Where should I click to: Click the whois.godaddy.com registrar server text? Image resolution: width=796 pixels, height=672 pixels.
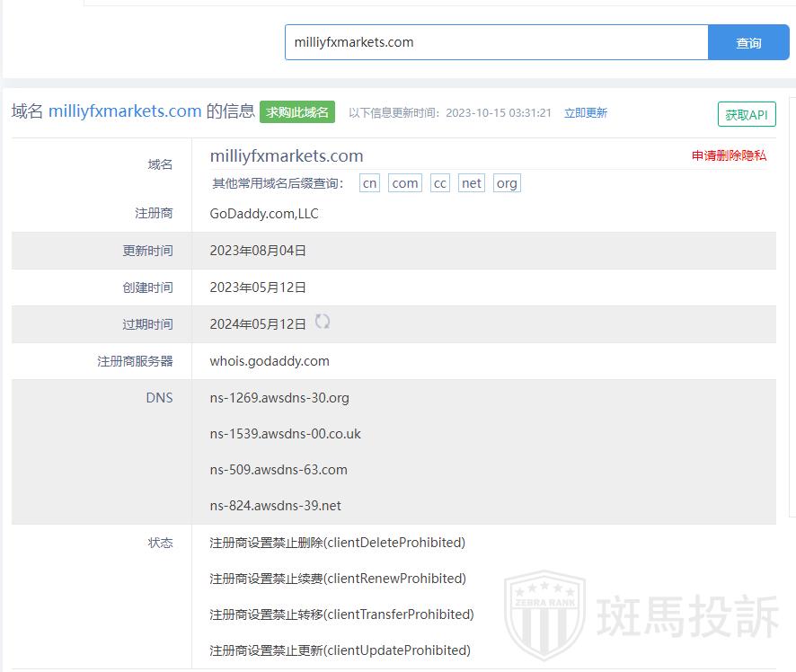270,361
